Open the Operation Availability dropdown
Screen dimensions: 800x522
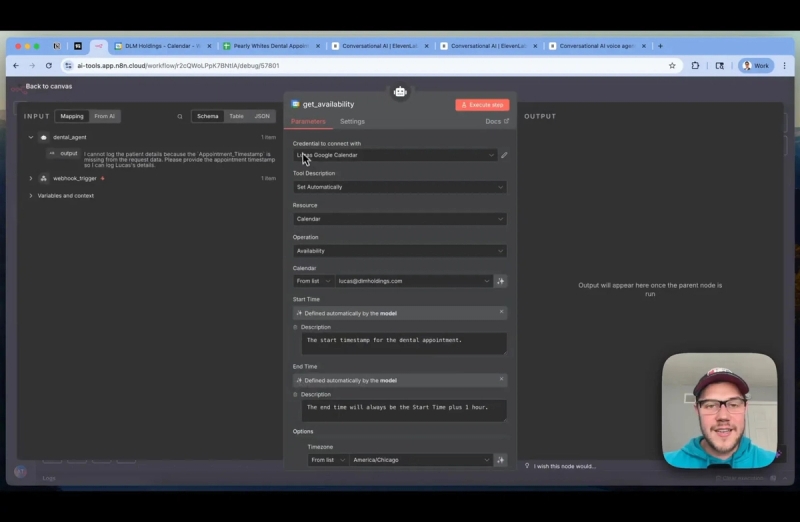(399, 251)
